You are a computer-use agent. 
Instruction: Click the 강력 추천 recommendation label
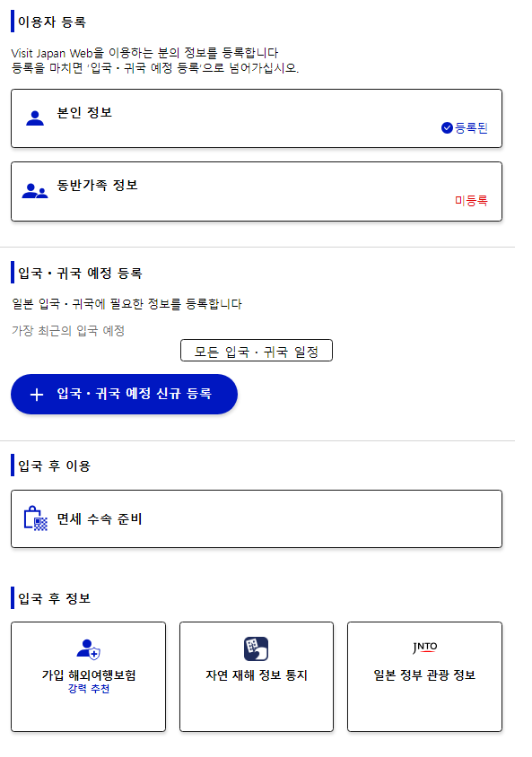87,689
